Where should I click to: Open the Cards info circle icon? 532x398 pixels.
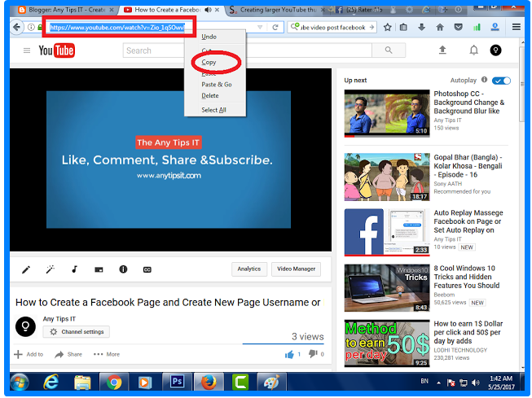123,269
